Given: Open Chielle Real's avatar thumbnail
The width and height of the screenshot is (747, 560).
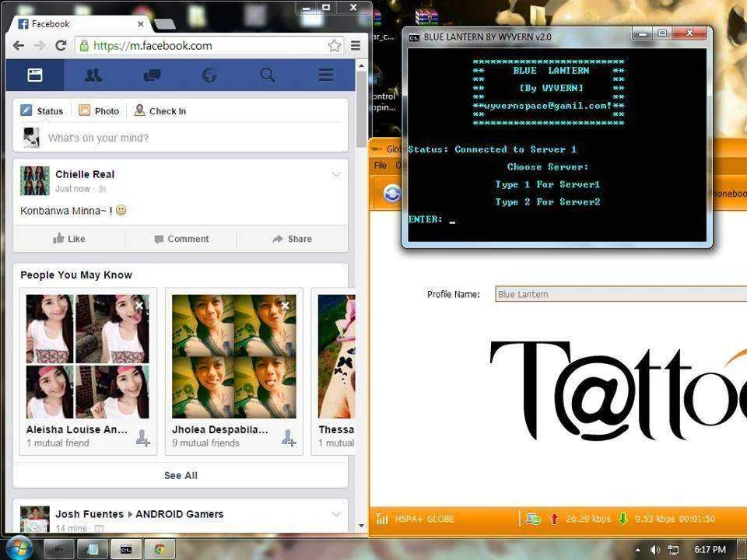Looking at the screenshot, I should point(35,180).
